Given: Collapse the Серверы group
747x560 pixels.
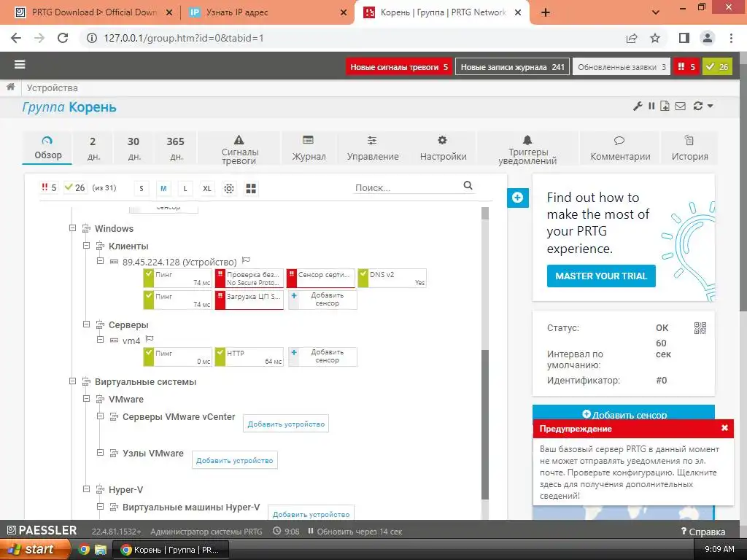Looking at the screenshot, I should (86, 324).
